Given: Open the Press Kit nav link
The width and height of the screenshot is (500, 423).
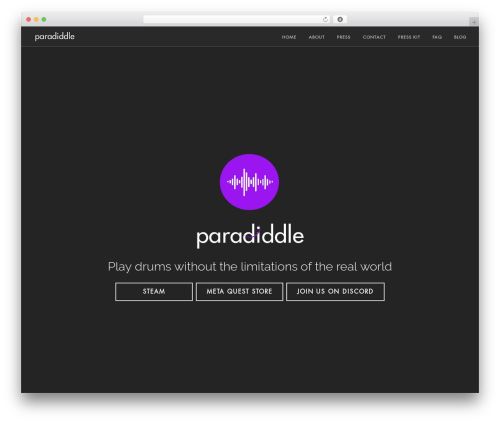Looking at the screenshot, I should click(x=409, y=37).
